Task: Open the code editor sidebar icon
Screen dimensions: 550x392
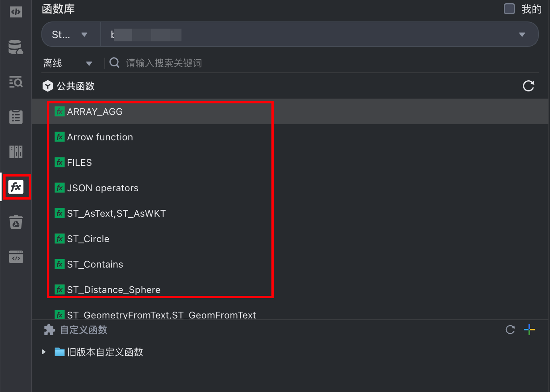Action: click(16, 12)
